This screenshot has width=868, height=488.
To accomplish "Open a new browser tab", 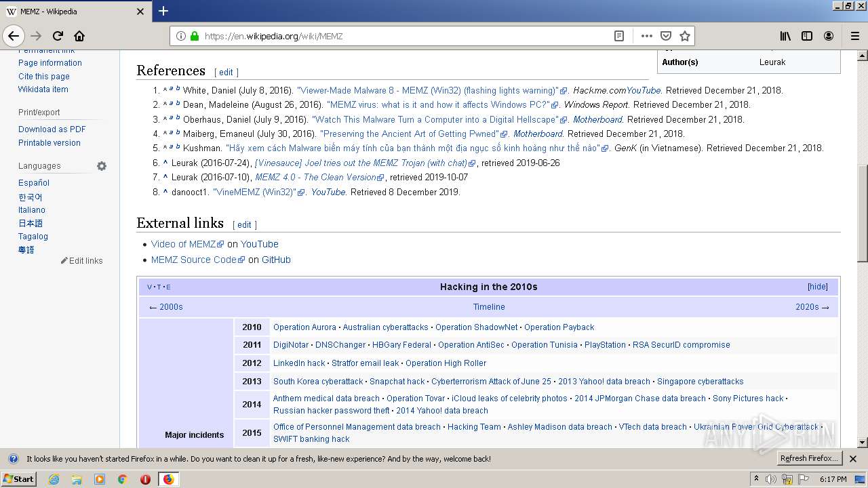I will coord(163,11).
